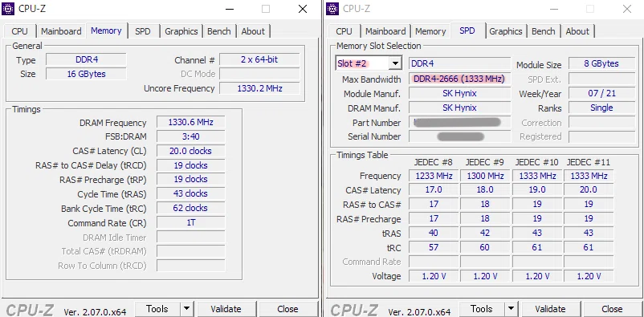Click CAS# Latency 20.0 clocks value

tap(190, 151)
